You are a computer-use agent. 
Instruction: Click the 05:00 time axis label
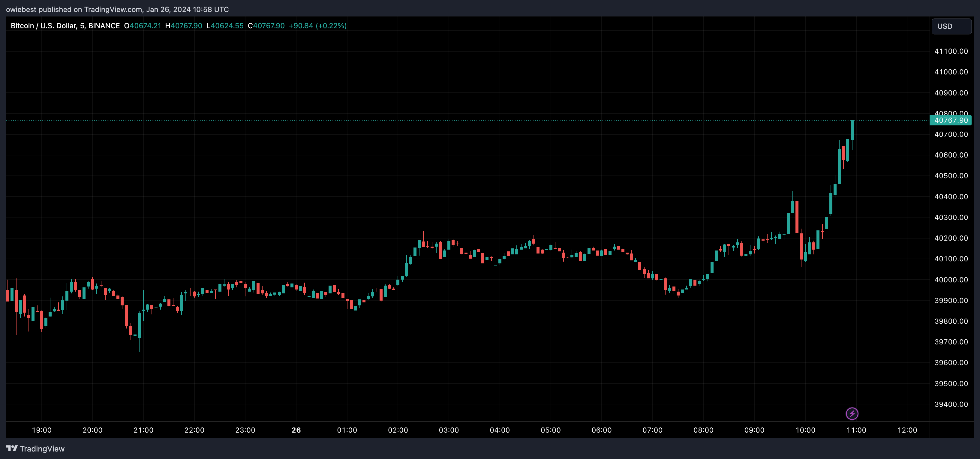click(x=551, y=430)
